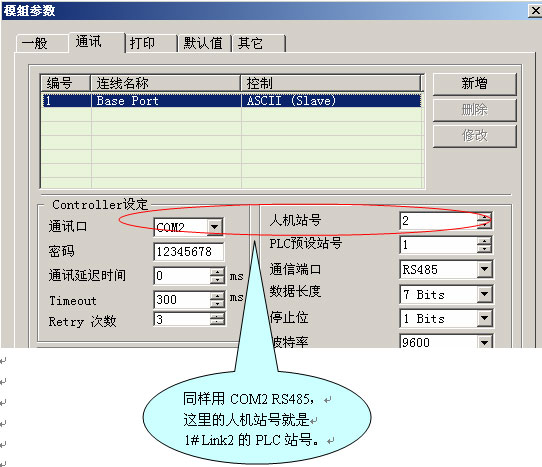The image size is (542, 467).
Task: Click the 新增 button
Action: (475, 84)
